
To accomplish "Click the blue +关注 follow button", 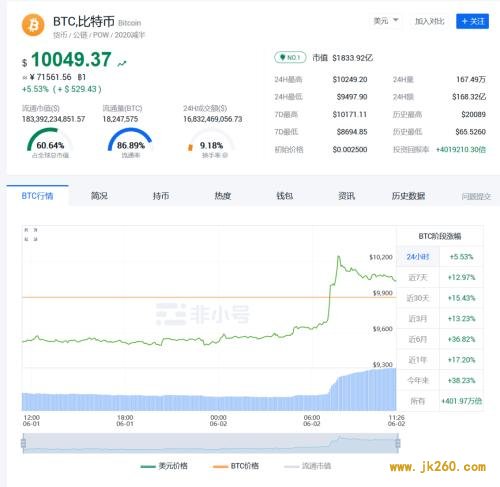I will point(472,21).
